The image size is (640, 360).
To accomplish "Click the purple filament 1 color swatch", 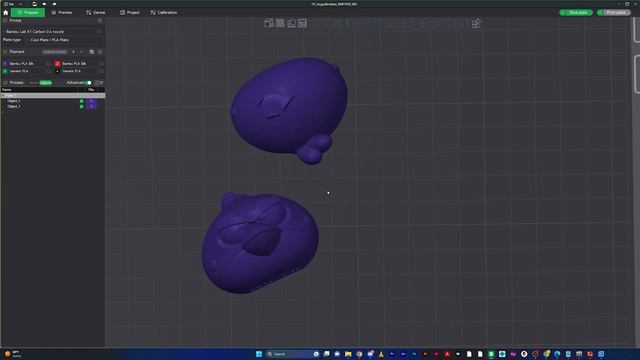I will (x=5, y=64).
